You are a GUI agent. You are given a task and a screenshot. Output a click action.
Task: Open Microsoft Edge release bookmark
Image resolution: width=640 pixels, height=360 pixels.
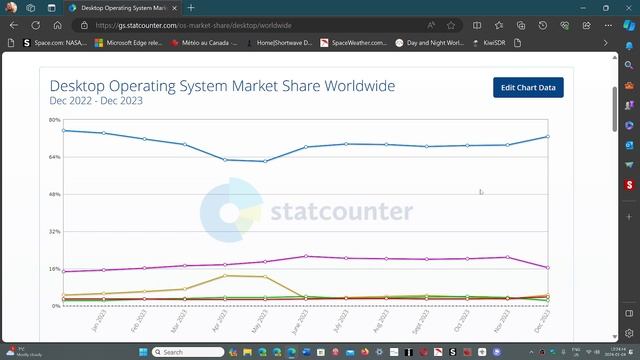(129, 43)
